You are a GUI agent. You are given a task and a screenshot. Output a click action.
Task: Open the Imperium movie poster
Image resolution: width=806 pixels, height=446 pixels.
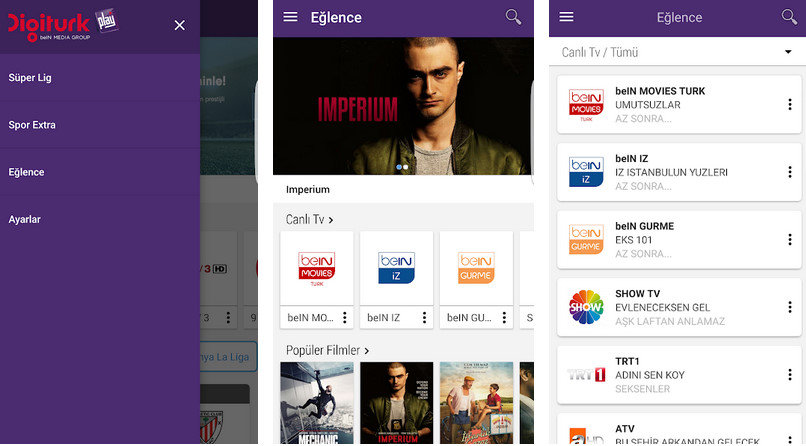(x=396, y=403)
